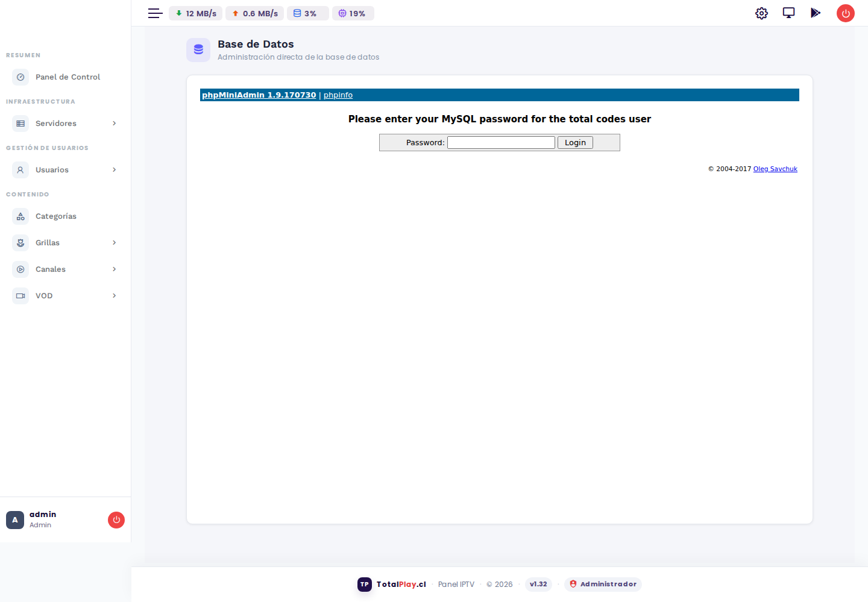
Task: Click the Panel de Control gauge icon
Action: click(20, 77)
